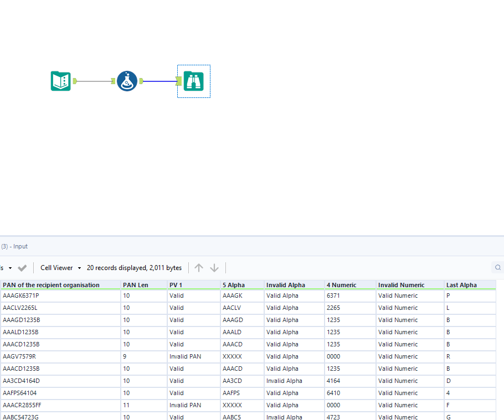Click the Input Data tool's output anchor
Image resolution: width=504 pixels, height=420 pixels.
click(x=75, y=81)
